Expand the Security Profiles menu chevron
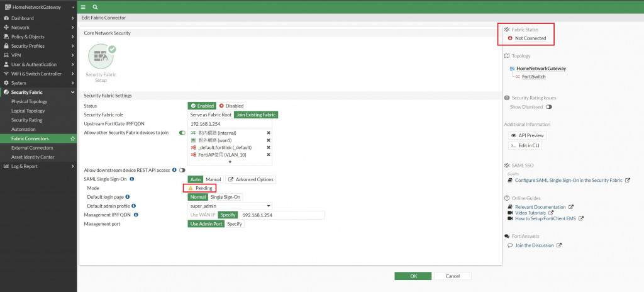Screen dimensions: 644x292 click(73, 46)
